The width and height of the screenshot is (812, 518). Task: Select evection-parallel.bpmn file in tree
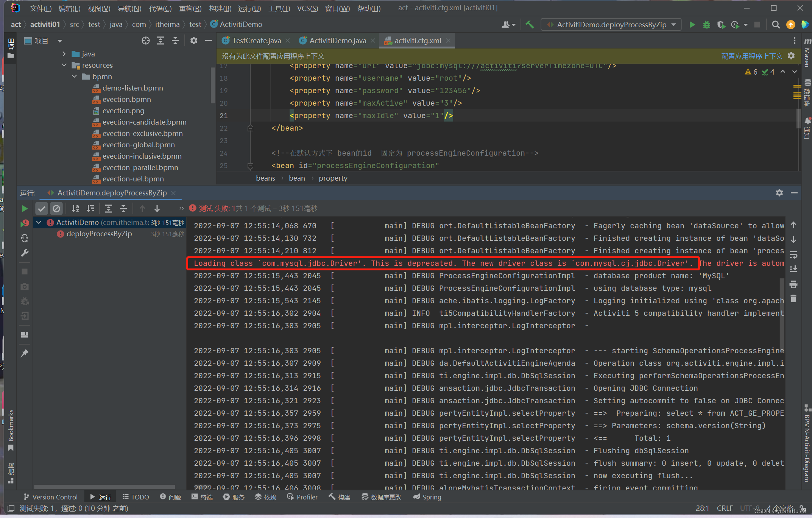point(140,167)
